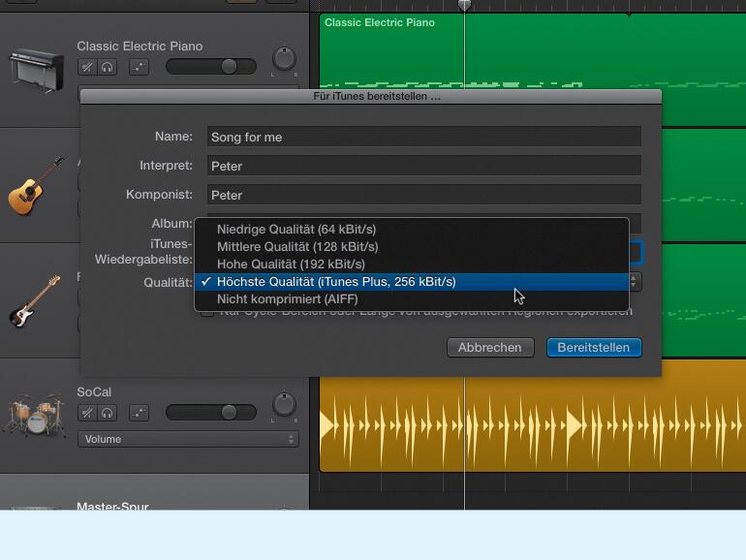This screenshot has width=746, height=560.
Task: Choose Niedrige Qualität (64 kBit/s)
Action: tap(296, 230)
